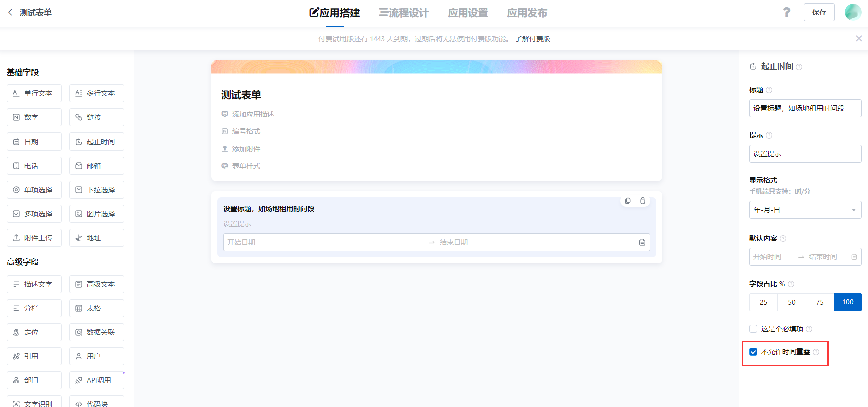
Task: Add a 表格 field
Action: 97,308
